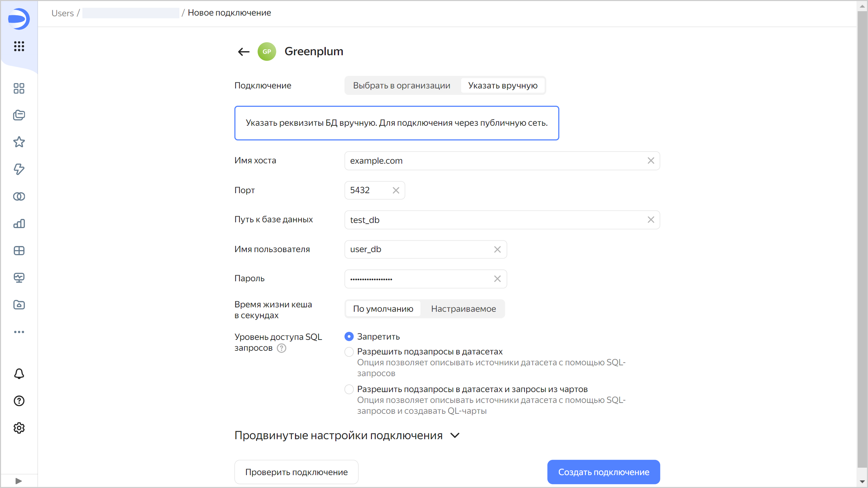868x488 pixels.
Task: Open notifications bell icon
Action: pos(19,373)
